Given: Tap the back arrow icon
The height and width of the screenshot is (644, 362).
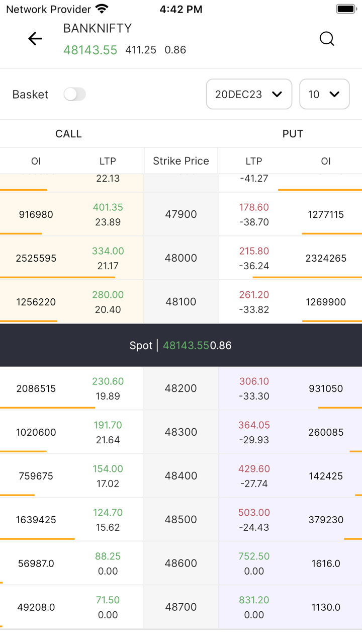Looking at the screenshot, I should point(35,39).
